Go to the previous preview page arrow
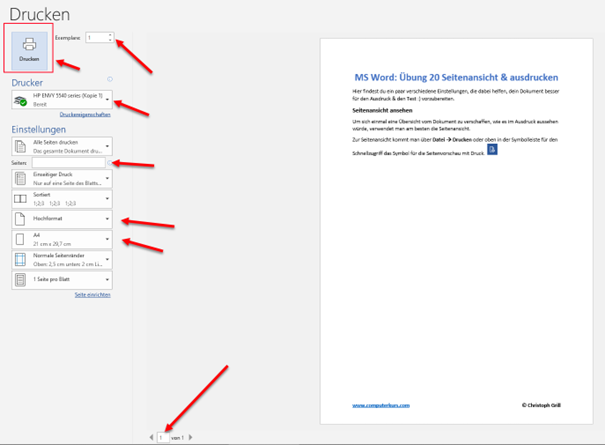 pyautogui.click(x=151, y=437)
